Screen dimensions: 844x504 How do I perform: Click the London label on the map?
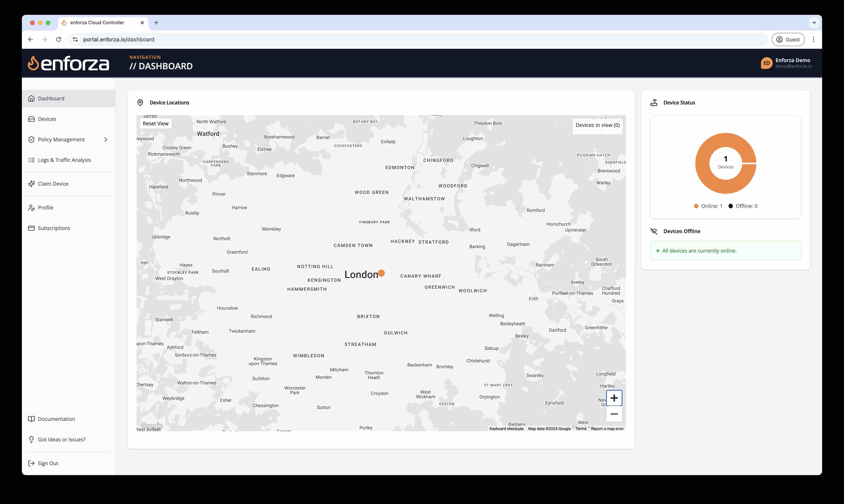click(x=361, y=274)
